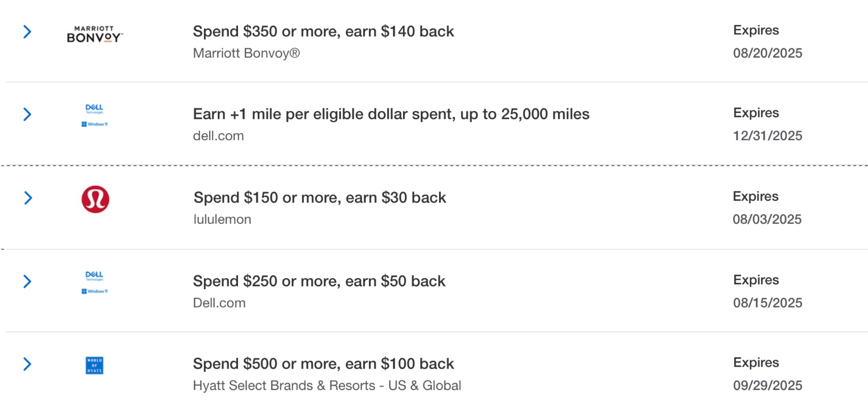Click the 12/31/2025 expiration date
Screen dimensions: 868x414
[x=767, y=135]
